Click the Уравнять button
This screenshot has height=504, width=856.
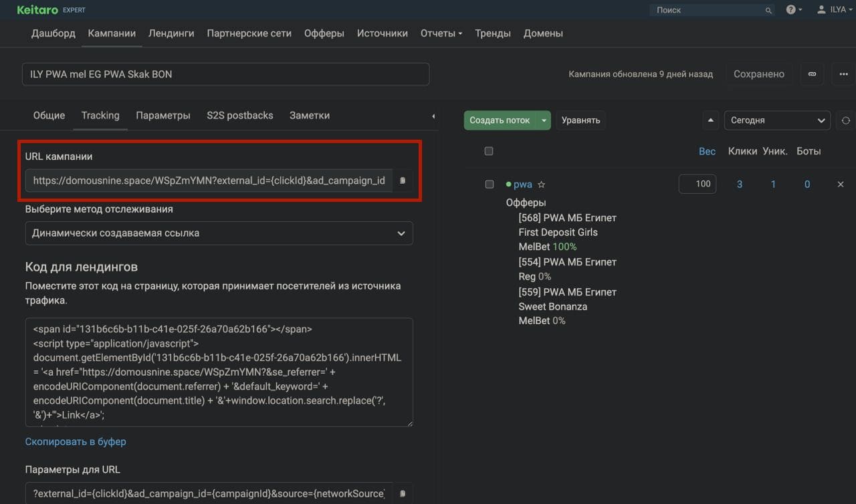(x=580, y=120)
